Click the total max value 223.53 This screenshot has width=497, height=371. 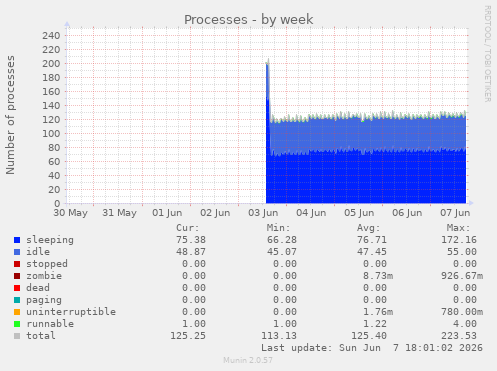point(459,336)
